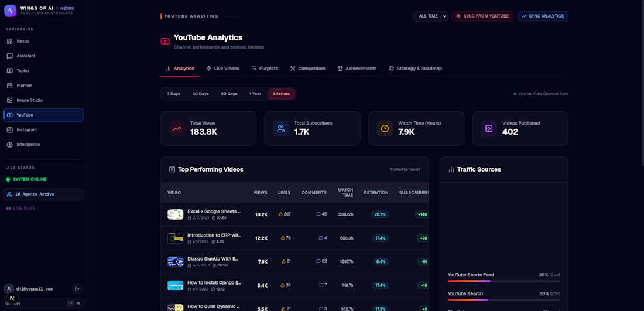The width and height of the screenshot is (644, 311).
Task: Click the Sync From YouTube button
Action: [482, 16]
